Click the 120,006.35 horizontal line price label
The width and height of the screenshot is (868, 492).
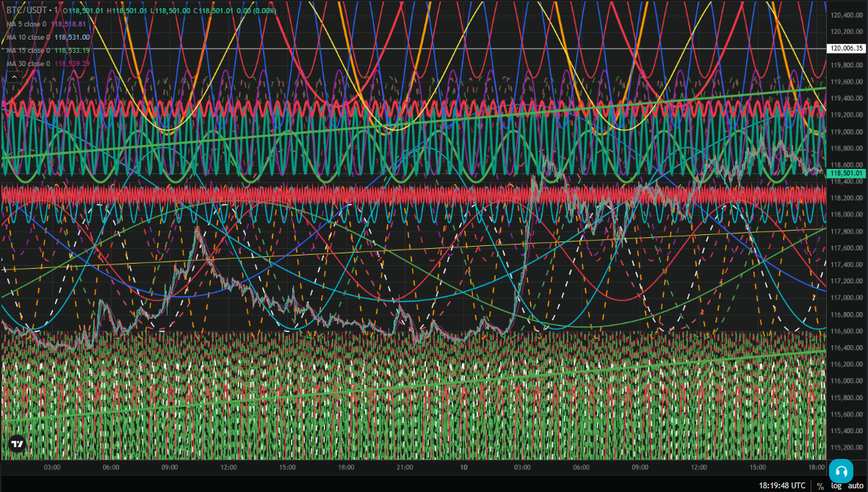click(846, 48)
